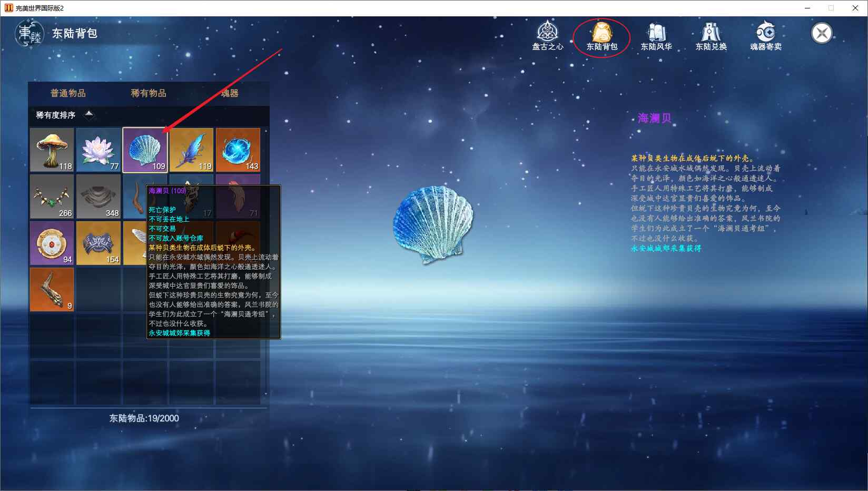The image size is (868, 491).
Task: Select the lotus flower item with count 77
Action: (98, 150)
